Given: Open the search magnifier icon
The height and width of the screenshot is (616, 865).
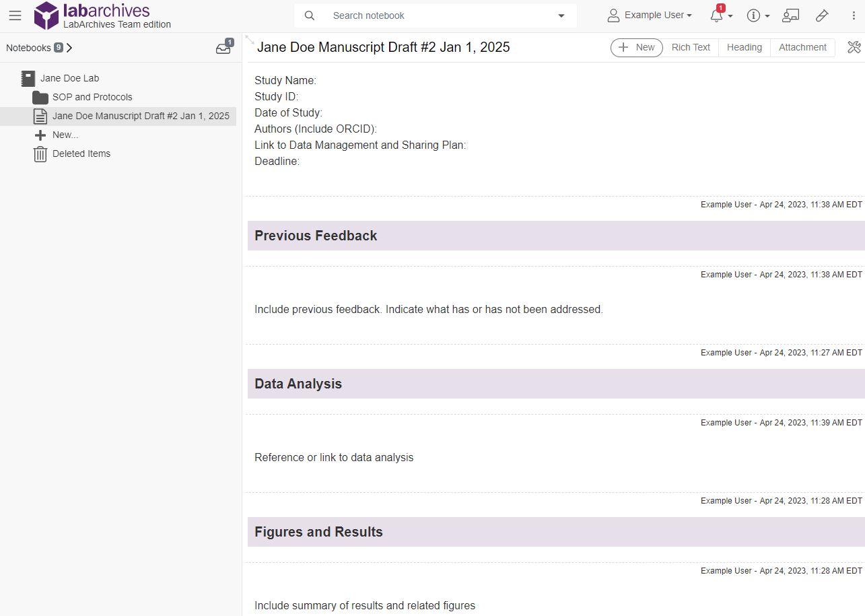Looking at the screenshot, I should pyautogui.click(x=309, y=15).
